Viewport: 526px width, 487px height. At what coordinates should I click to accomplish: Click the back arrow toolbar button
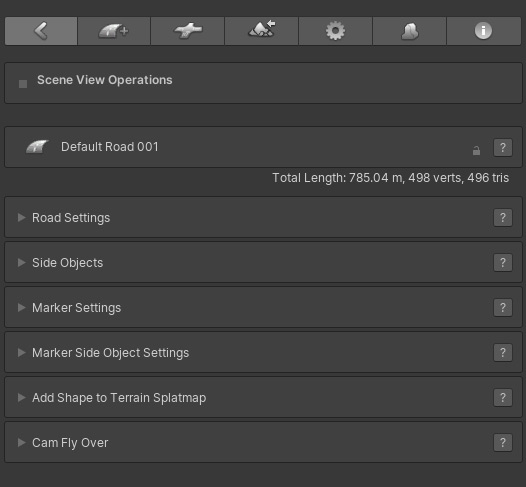tap(41, 31)
